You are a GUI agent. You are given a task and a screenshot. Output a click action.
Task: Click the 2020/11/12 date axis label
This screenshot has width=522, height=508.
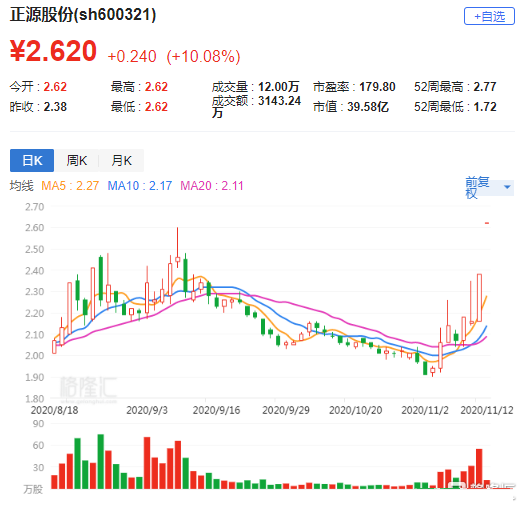(x=487, y=410)
